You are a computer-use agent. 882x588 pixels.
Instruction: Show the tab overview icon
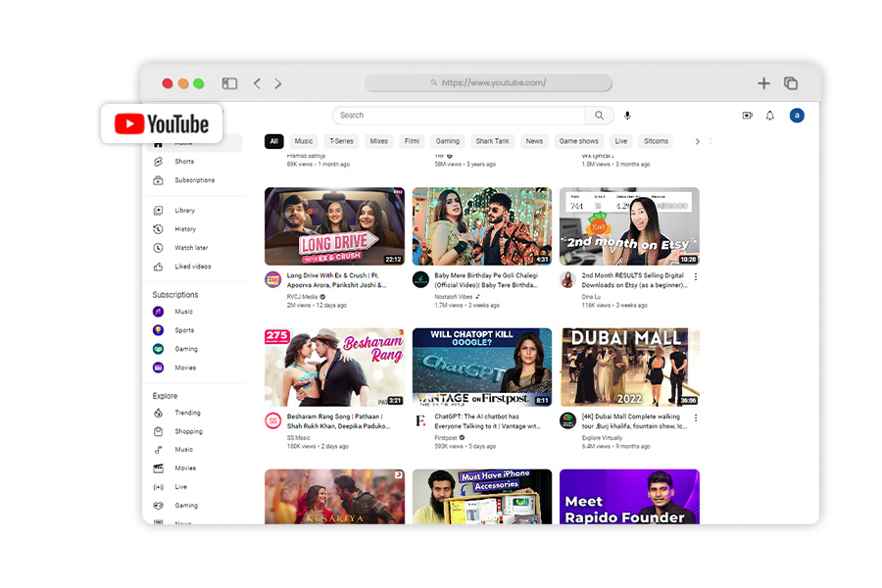click(x=790, y=83)
